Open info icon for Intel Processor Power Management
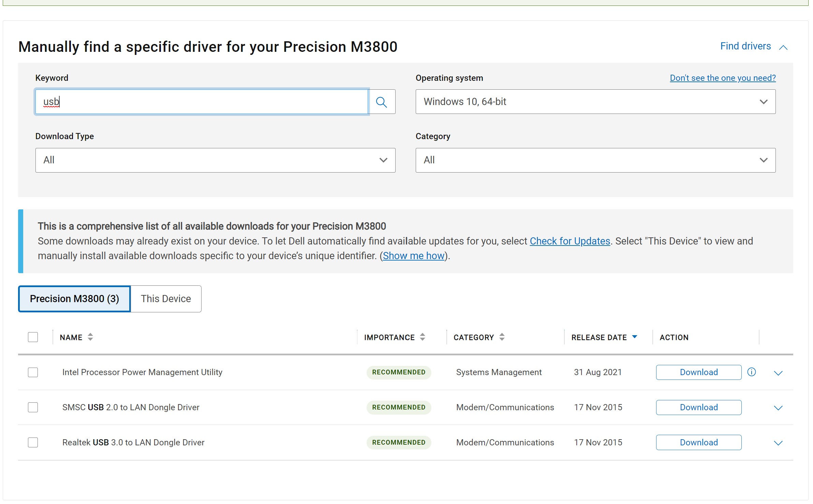This screenshot has width=813, height=504. point(751,372)
